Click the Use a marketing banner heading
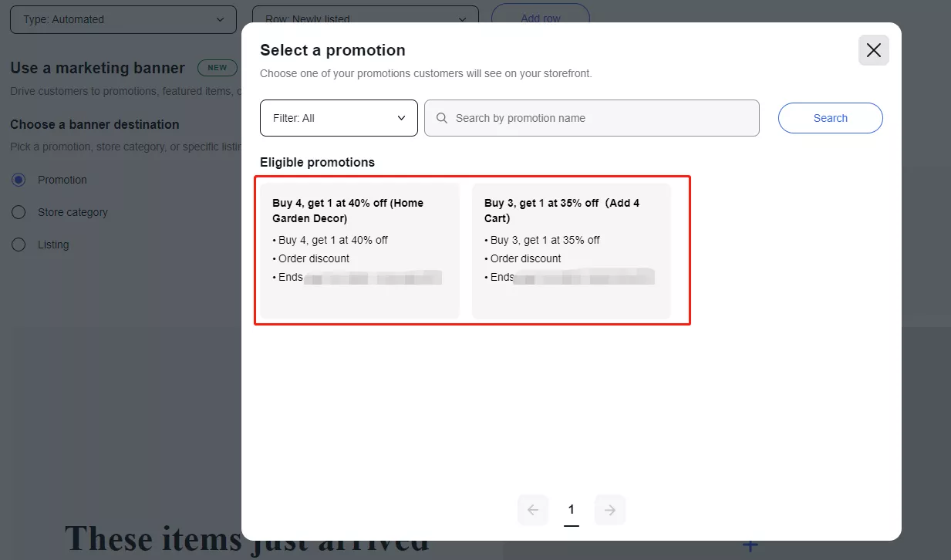Screen dimensions: 951x560 pyautogui.click(x=97, y=68)
